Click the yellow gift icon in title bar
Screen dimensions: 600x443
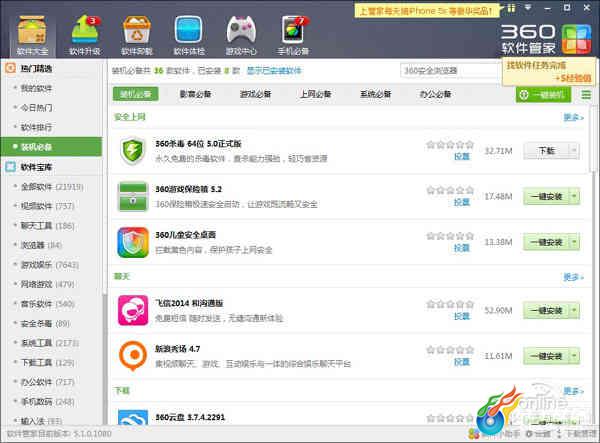(511, 8)
